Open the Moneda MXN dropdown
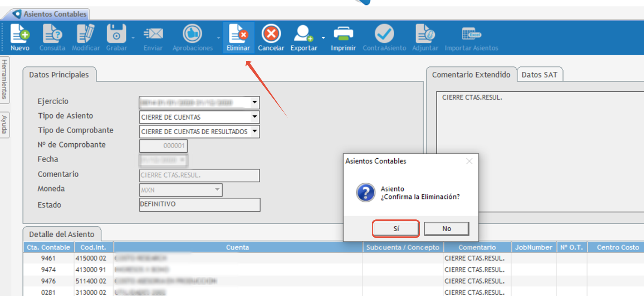Image resolution: width=644 pixels, height=296 pixels. (x=217, y=190)
